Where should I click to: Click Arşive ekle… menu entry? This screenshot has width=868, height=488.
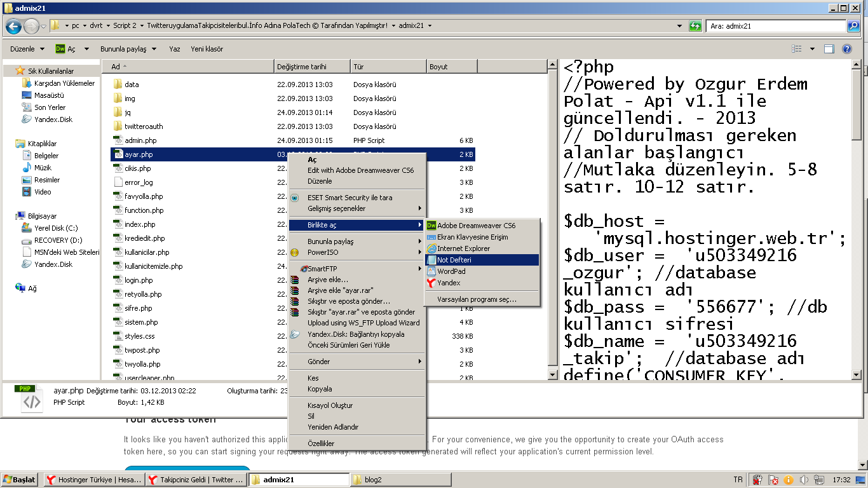click(356, 280)
